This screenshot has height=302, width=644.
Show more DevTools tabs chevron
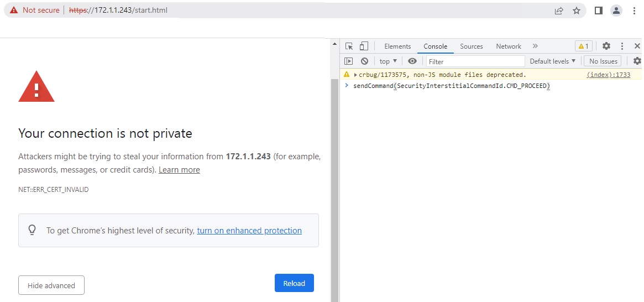click(x=535, y=46)
